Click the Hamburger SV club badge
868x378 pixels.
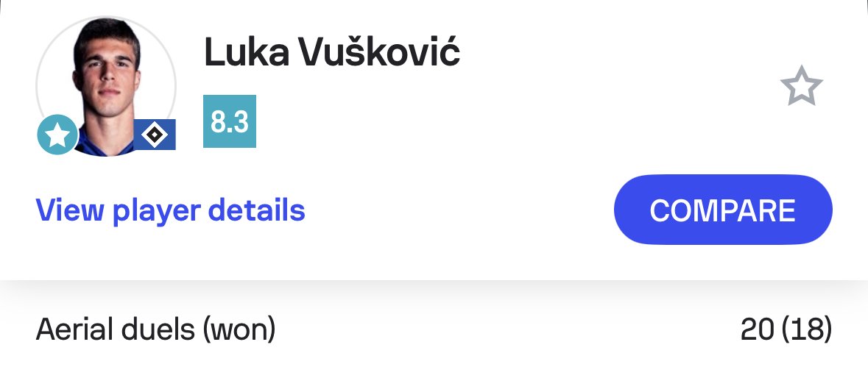tap(154, 135)
